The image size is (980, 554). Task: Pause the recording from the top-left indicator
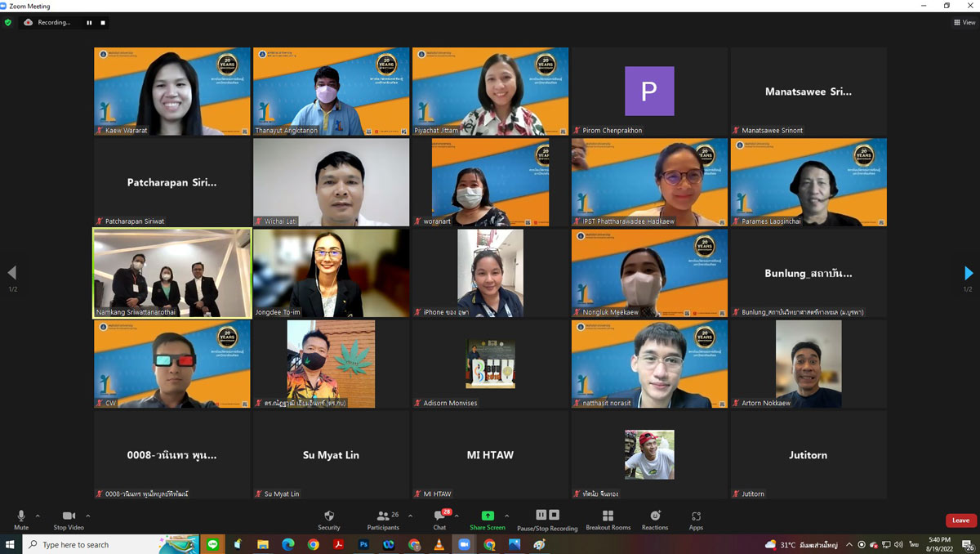[89, 23]
